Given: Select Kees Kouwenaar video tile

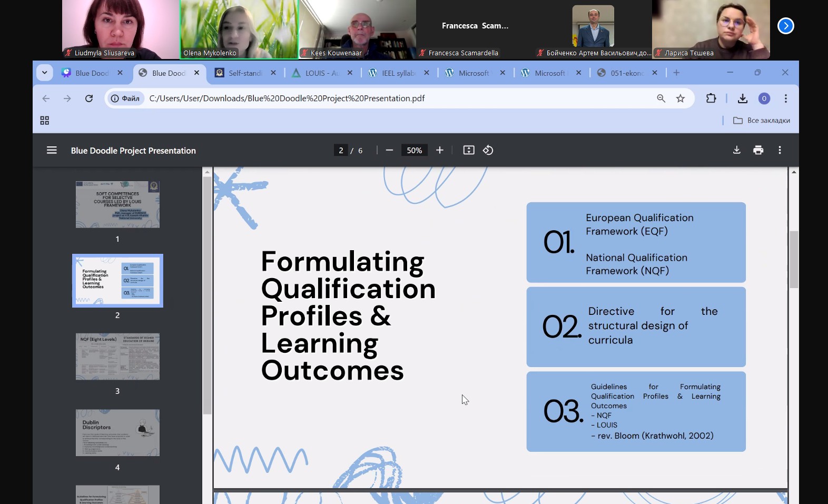Looking at the screenshot, I should pyautogui.click(x=358, y=29).
